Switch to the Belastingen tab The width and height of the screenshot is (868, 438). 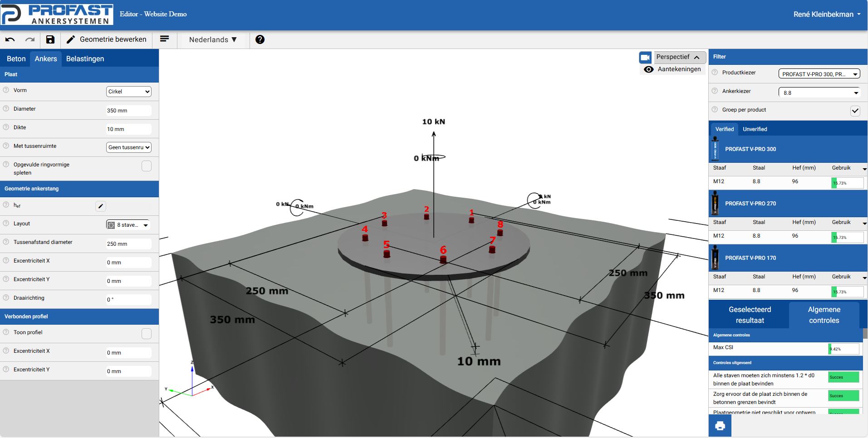[x=85, y=58]
